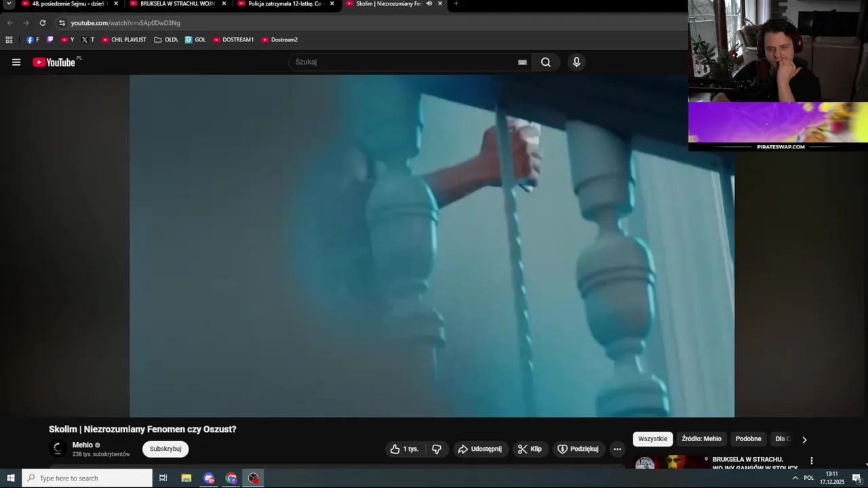Open the YouTube guide hamburger menu

tap(16, 62)
